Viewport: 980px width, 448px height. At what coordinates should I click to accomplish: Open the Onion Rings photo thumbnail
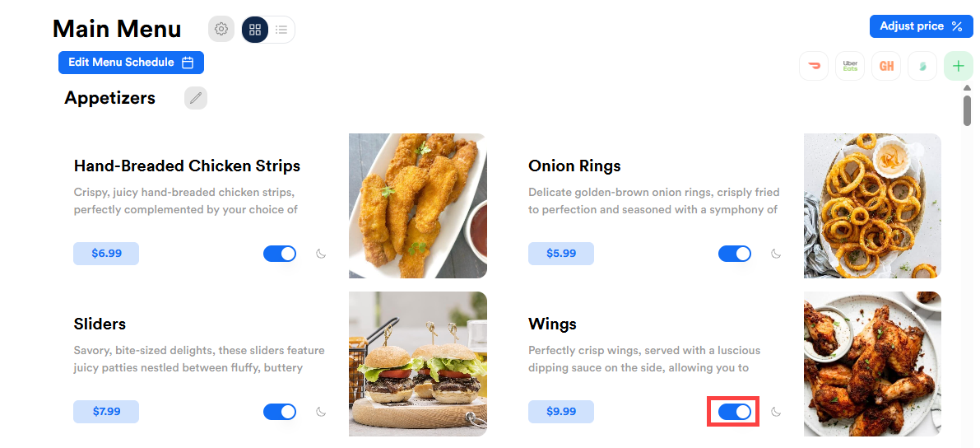[x=872, y=206]
